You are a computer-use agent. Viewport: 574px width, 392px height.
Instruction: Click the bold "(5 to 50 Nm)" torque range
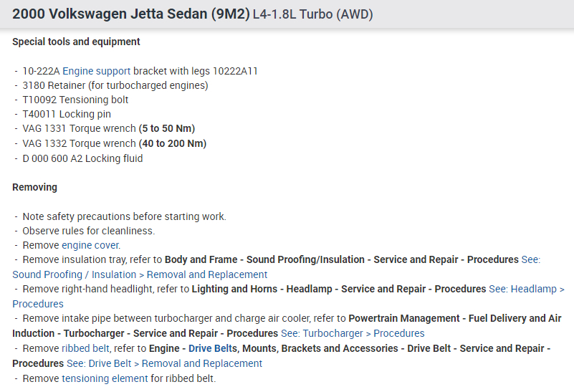coord(166,129)
